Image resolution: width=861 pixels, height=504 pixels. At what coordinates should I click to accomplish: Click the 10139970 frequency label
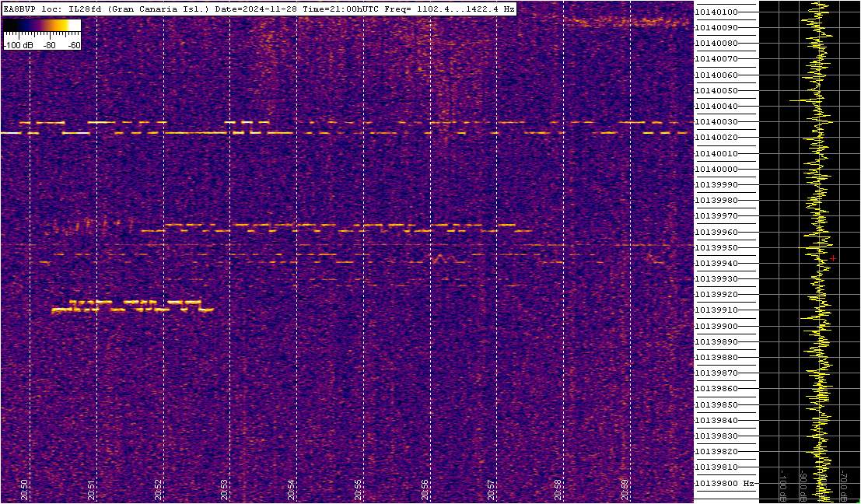[716, 216]
